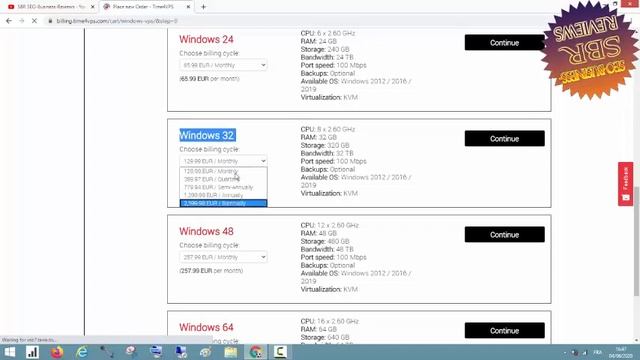Open File Explorer folder in taskbar

[231, 352]
